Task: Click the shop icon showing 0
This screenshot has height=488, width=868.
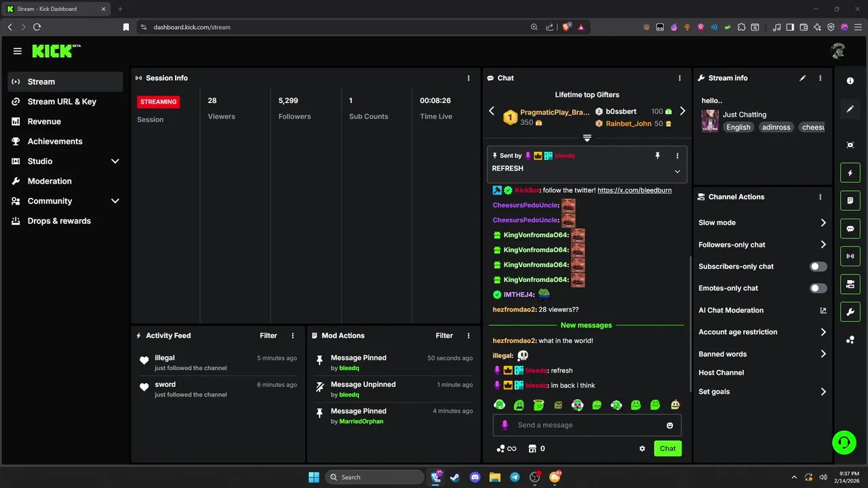Action: [x=536, y=449]
